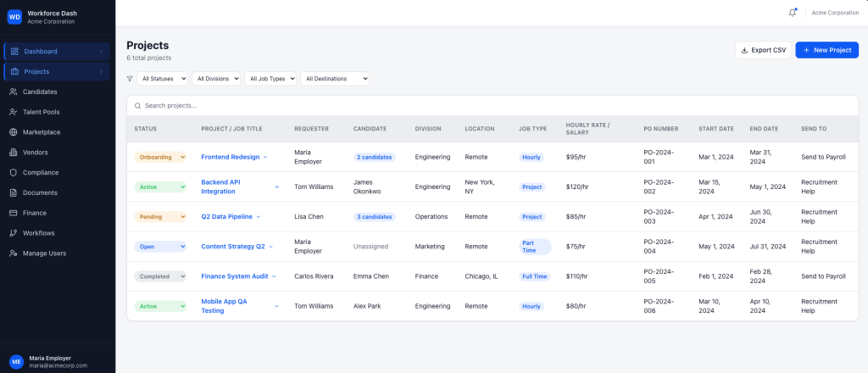This screenshot has width=868, height=373.
Task: Click the Candidates sidebar icon
Action: (x=14, y=92)
